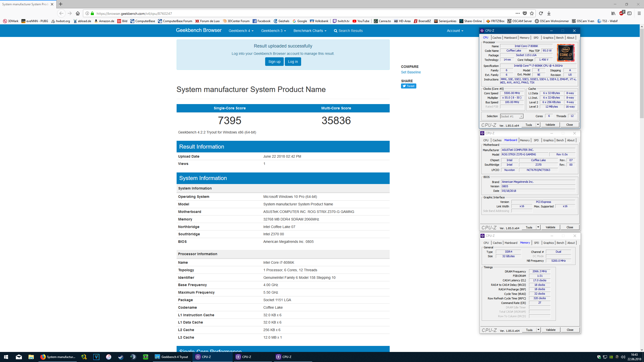The image size is (644, 362).
Task: Reload the page with the refresh icon
Action: (541, 13)
